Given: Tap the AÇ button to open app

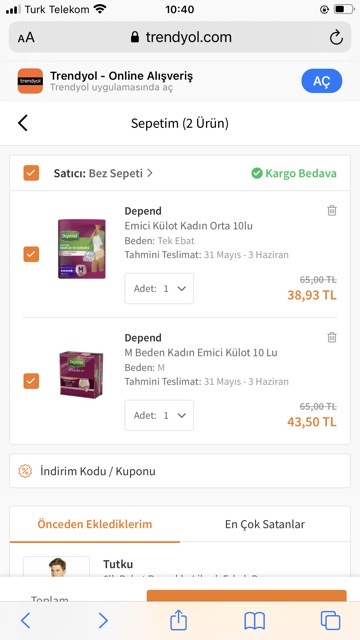Looking at the screenshot, I should pyautogui.click(x=322, y=81).
